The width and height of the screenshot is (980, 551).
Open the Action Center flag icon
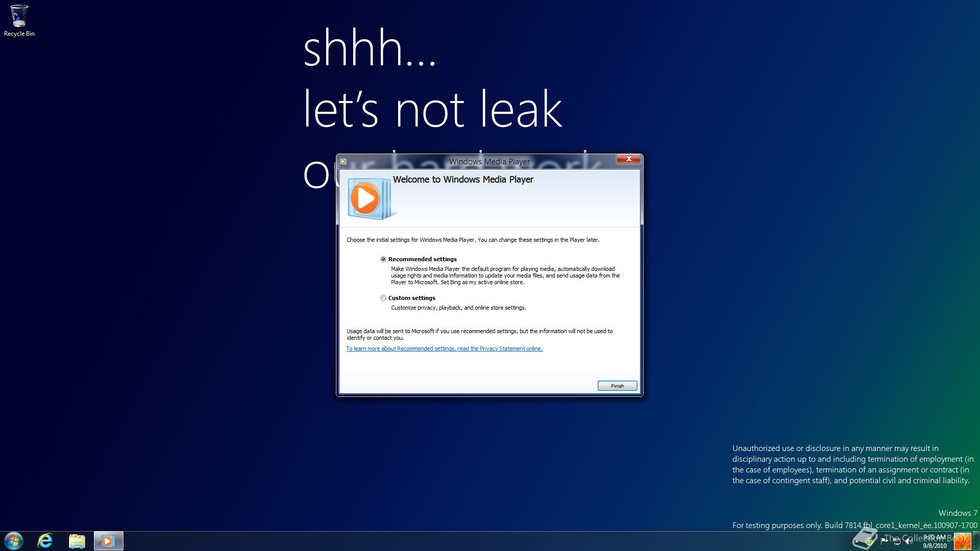[884, 541]
